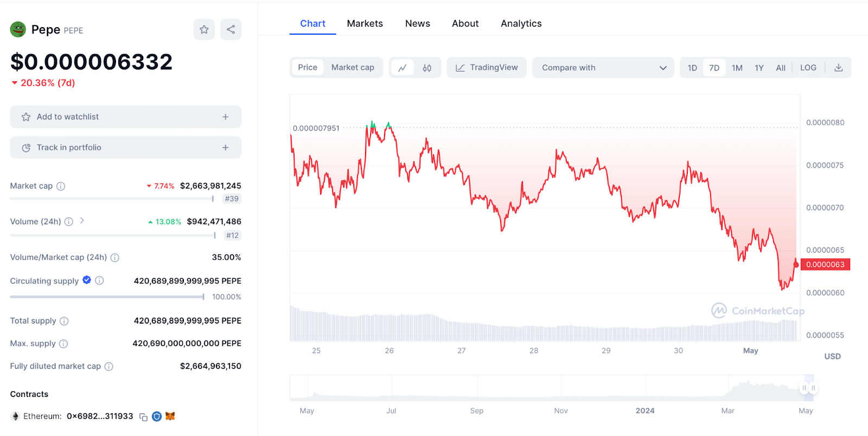The image size is (868, 436).
Task: Expand Volume (24h) details chevron
Action: click(x=82, y=220)
